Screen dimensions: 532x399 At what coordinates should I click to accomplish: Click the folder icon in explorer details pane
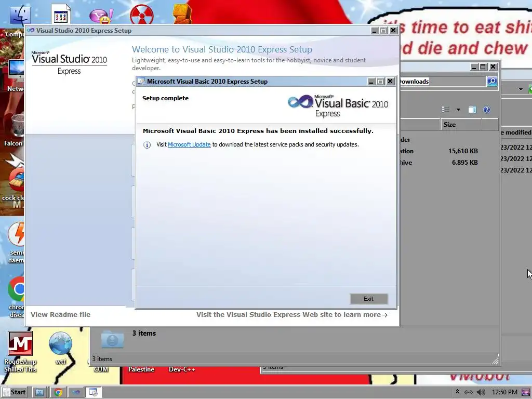coord(112,339)
